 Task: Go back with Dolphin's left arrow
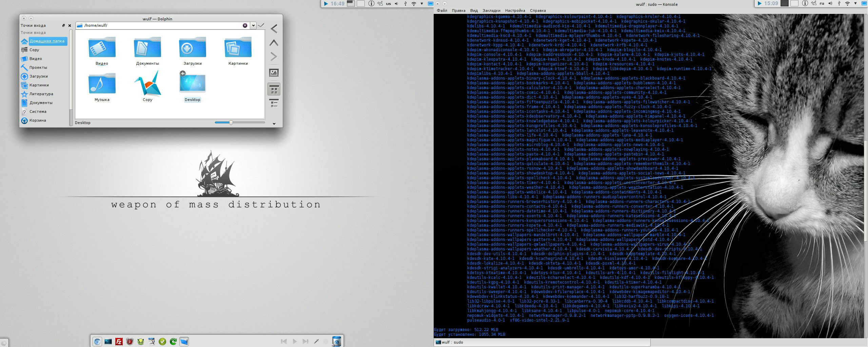[x=274, y=29]
